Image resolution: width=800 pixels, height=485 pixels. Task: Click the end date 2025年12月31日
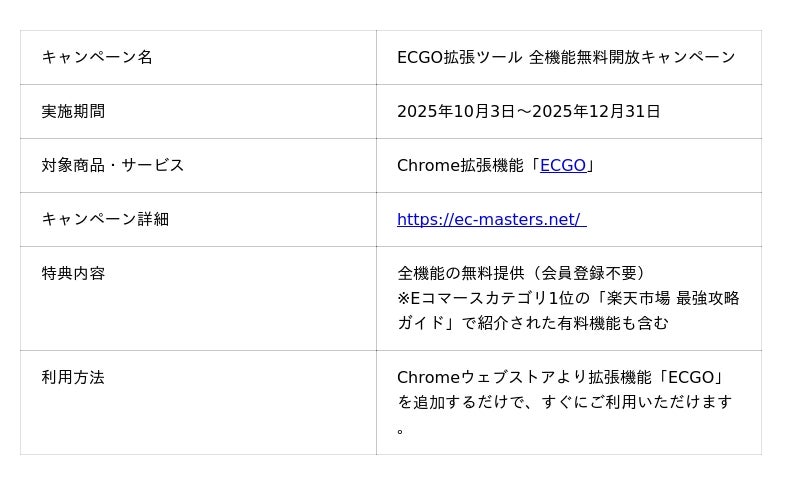[x=596, y=112]
